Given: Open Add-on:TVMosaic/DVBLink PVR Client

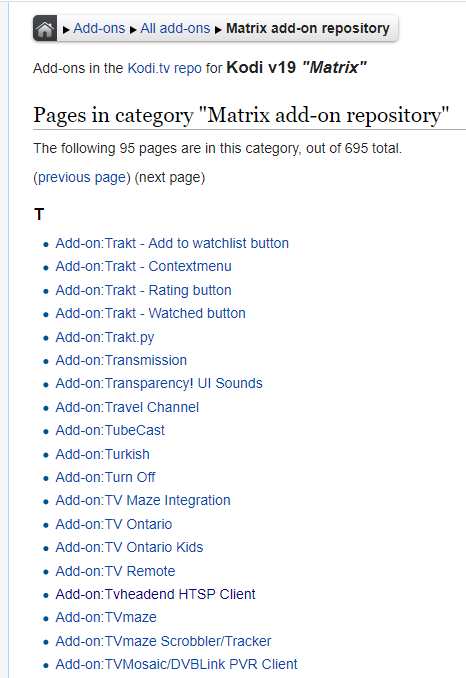Looking at the screenshot, I should point(176,665).
